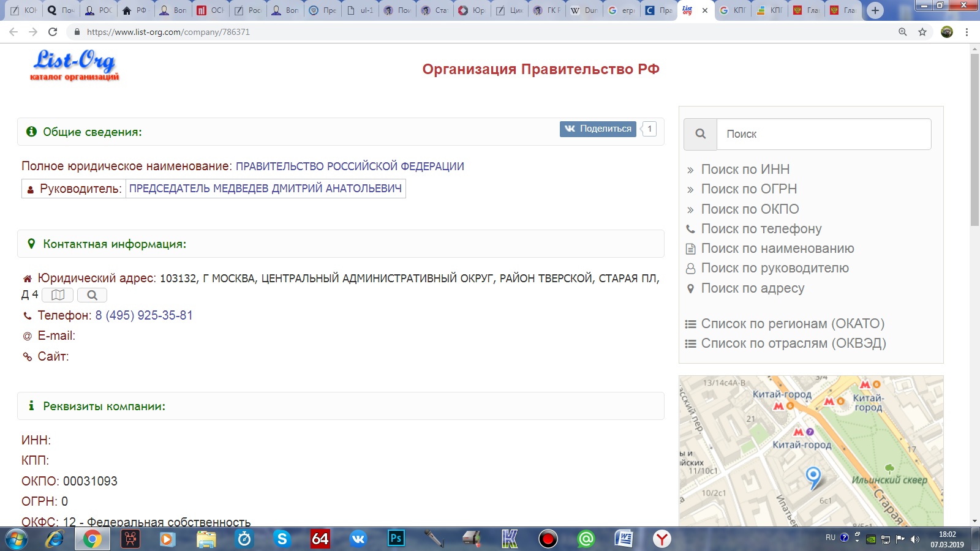This screenshot has width=980, height=551.
Task: Switch to the 'Пра' tab next to List-Org
Action: tap(658, 10)
